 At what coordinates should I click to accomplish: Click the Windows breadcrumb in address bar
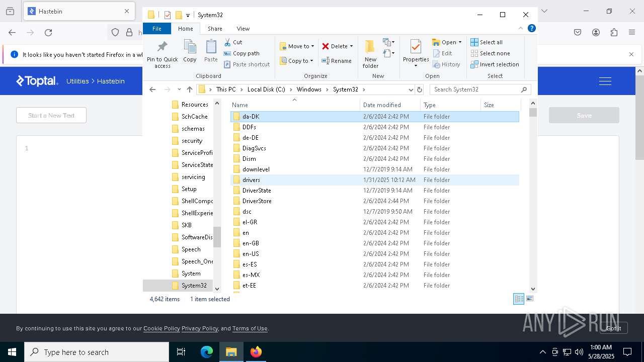click(309, 89)
